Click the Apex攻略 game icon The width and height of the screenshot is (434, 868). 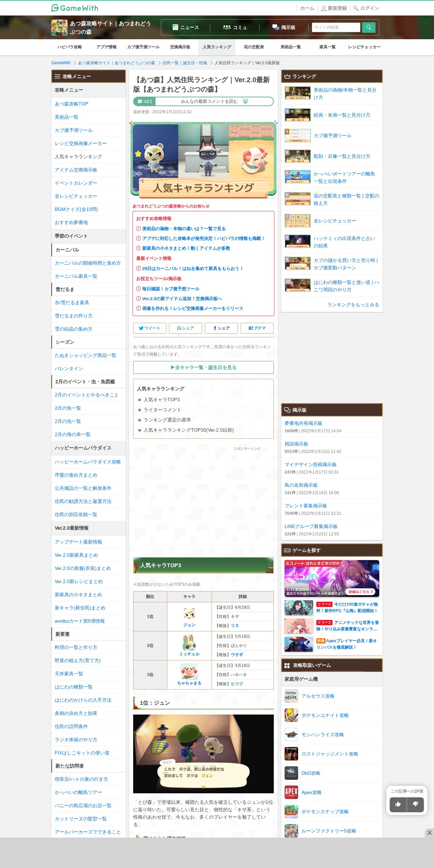pos(291,792)
